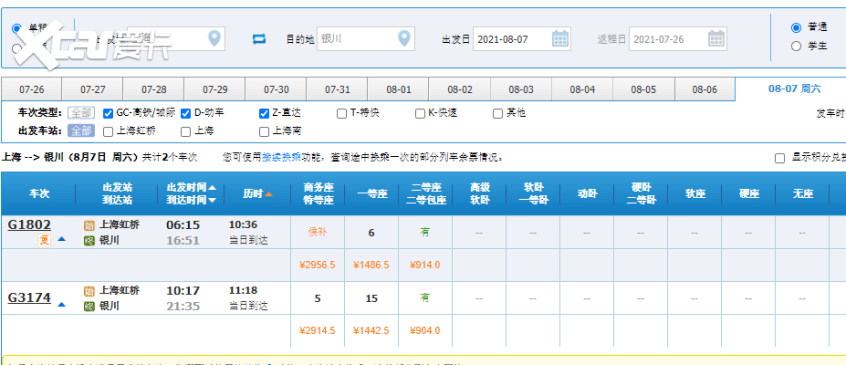Swap departure and destination stations icon
The height and width of the screenshot is (365, 846).
(260, 39)
